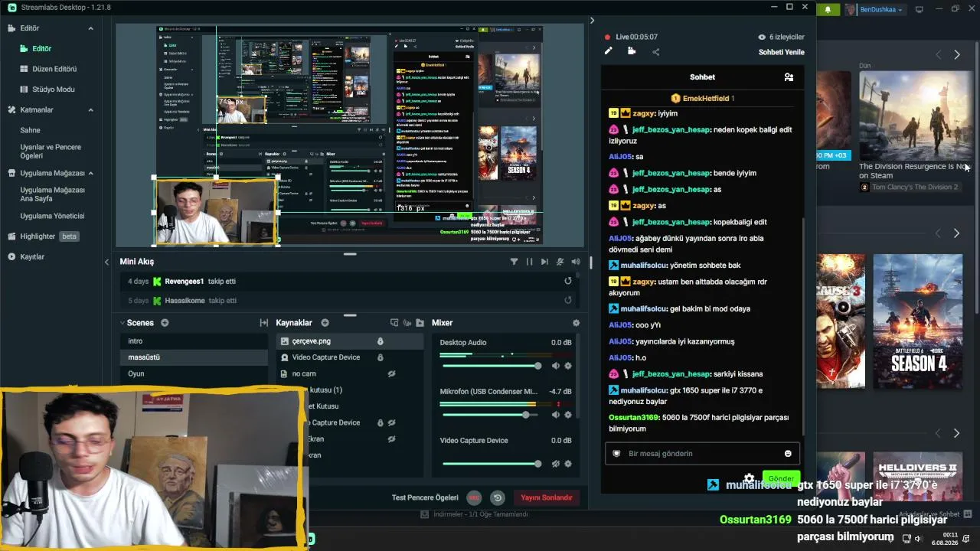Open chat settings gear icon
This screenshot has height=551, width=980.
749,478
